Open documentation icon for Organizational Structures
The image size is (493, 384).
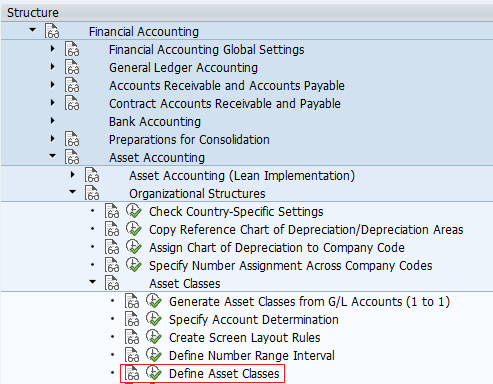tap(92, 193)
